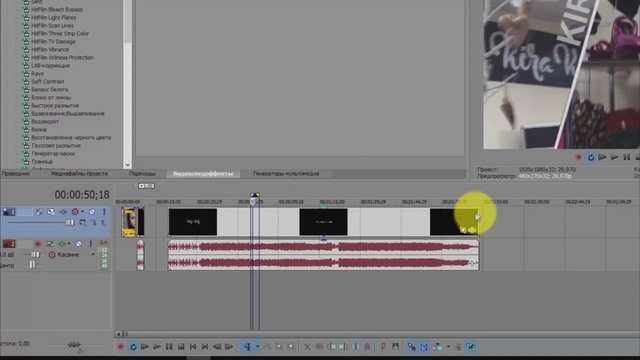Solo audio track 2
The width and height of the screenshot is (640, 360).
[x=91, y=244]
